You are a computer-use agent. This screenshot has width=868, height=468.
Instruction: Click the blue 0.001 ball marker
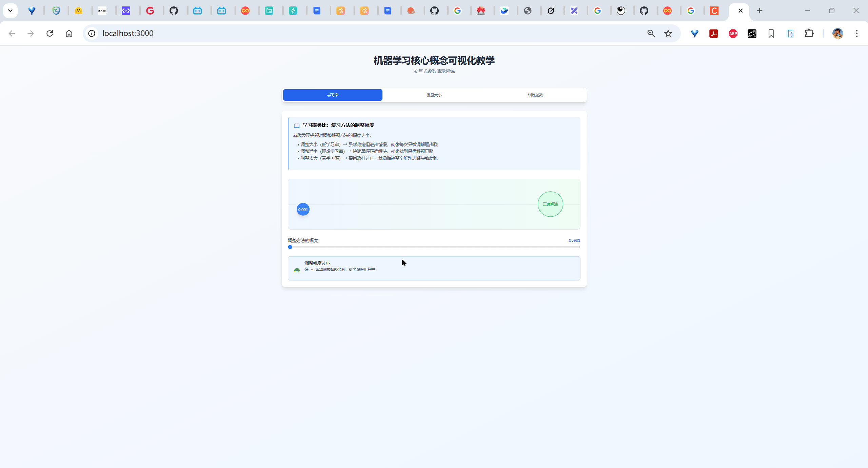[303, 210]
